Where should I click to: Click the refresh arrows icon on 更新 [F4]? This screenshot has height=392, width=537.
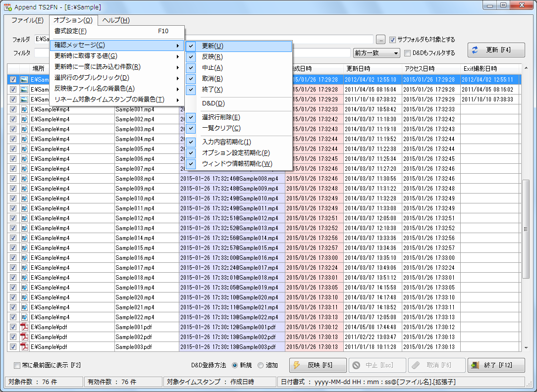475,50
